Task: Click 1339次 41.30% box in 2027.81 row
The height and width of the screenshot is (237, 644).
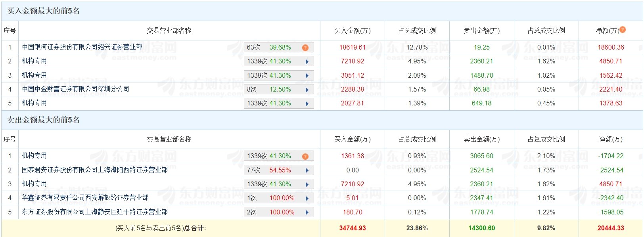Action: [279, 103]
